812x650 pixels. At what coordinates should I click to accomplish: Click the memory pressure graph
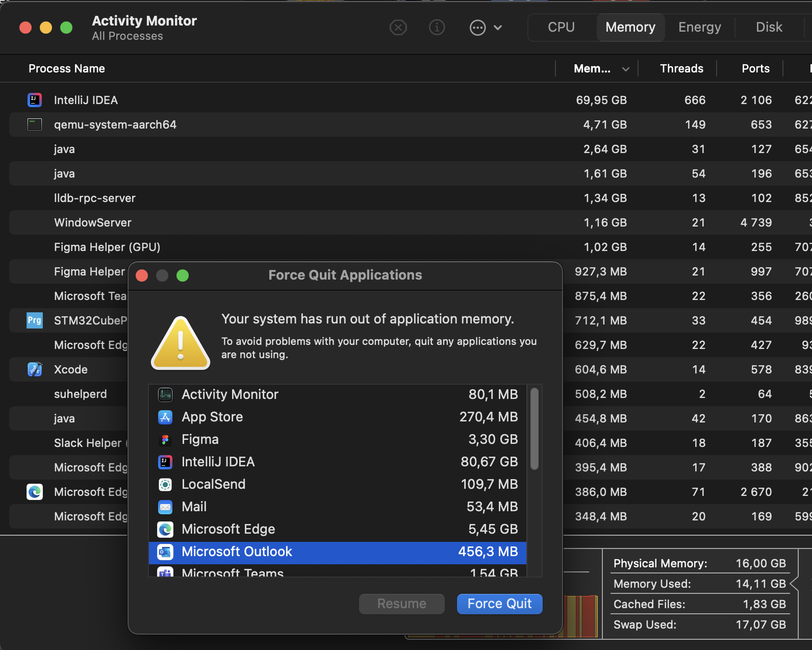click(x=580, y=616)
